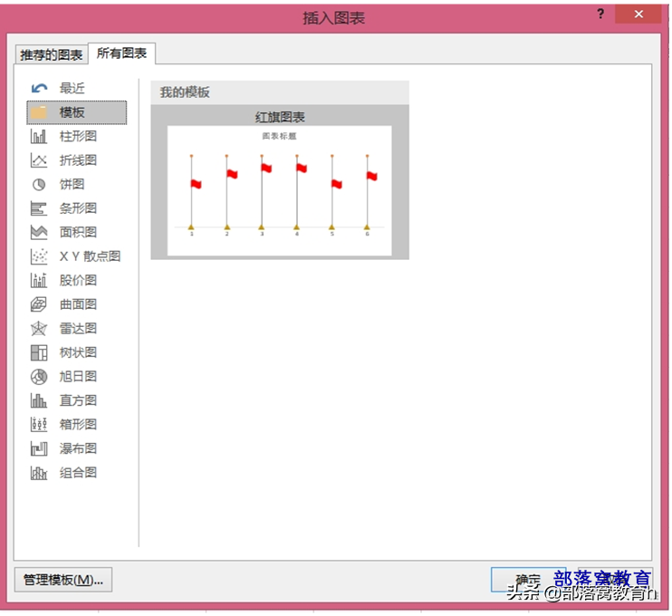Click the Templates (模板) folder icon
Screen dimensions: 672x616
coord(39,112)
